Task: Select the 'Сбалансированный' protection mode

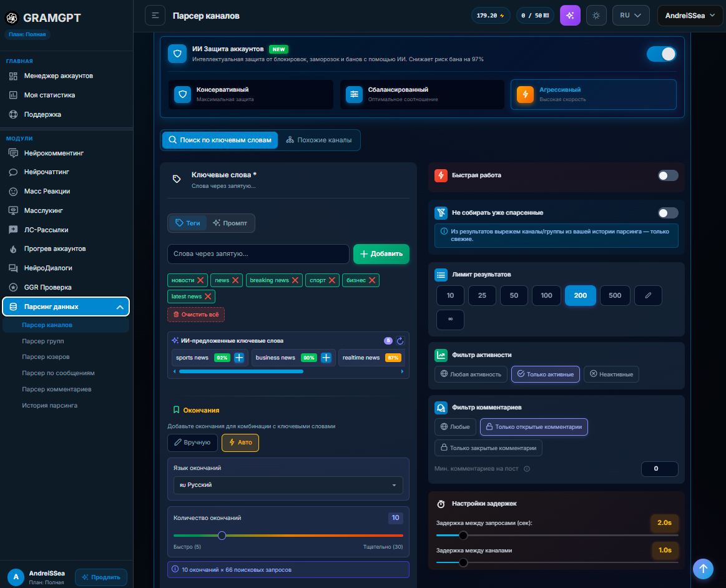Action: [422, 94]
